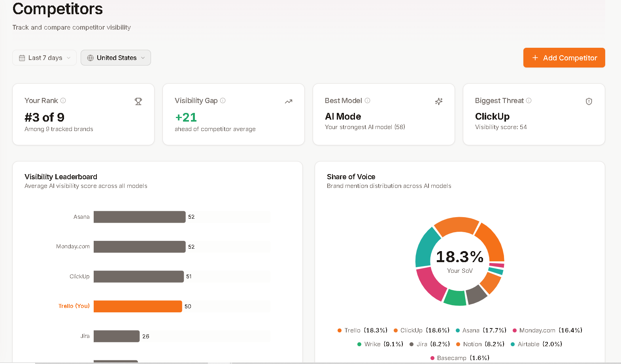Click the "+21" visibility gap value
Image resolution: width=621 pixels, height=364 pixels.
coord(186,117)
